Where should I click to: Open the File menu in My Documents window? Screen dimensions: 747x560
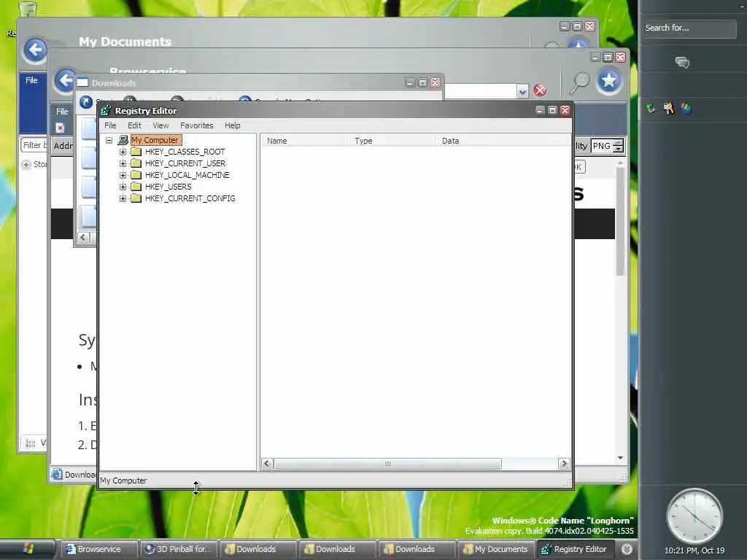(31, 80)
